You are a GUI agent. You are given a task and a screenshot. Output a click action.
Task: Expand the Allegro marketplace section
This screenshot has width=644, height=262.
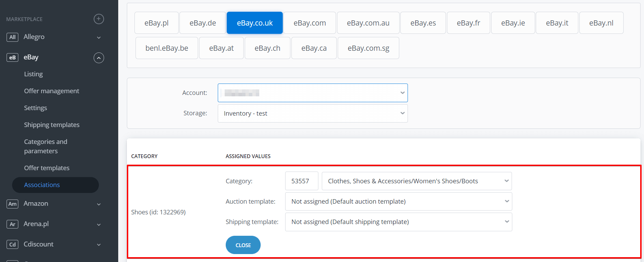pos(99,37)
